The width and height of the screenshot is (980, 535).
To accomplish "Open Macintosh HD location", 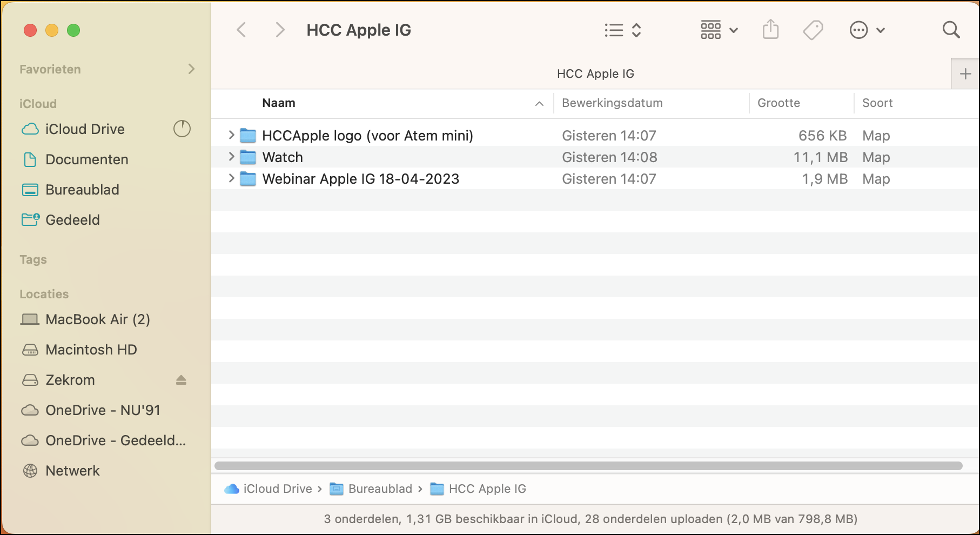I will point(91,350).
